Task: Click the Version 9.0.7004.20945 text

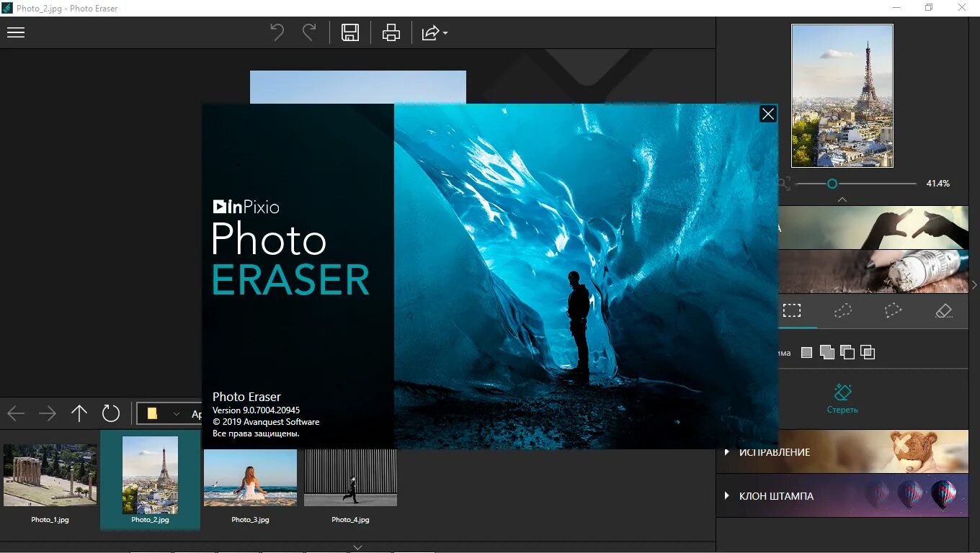Action: pos(256,410)
